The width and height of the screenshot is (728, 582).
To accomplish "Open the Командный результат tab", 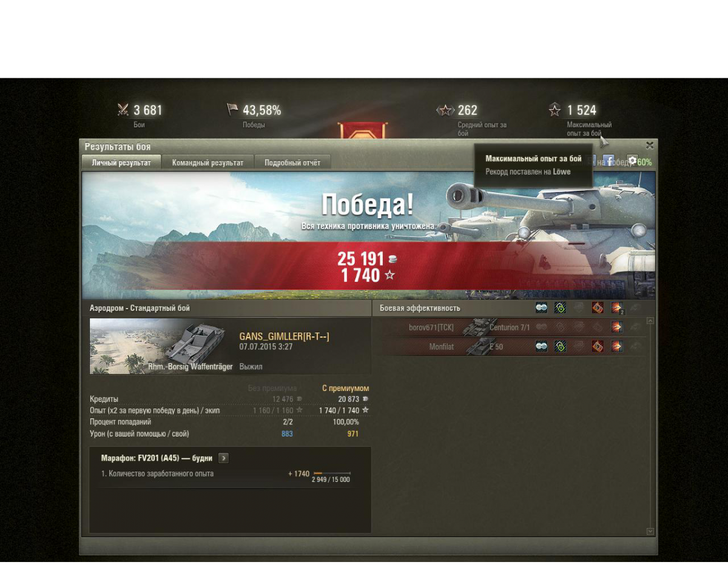I will pos(207,162).
